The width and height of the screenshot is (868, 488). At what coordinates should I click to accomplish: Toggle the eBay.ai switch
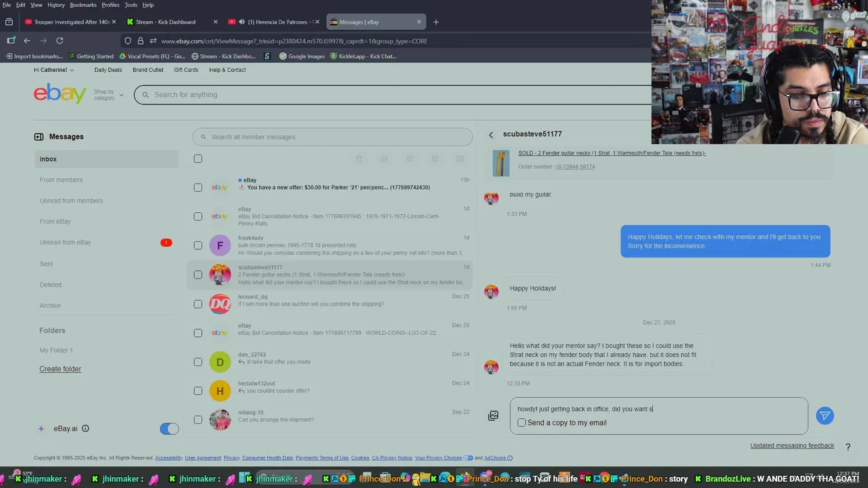click(x=169, y=428)
